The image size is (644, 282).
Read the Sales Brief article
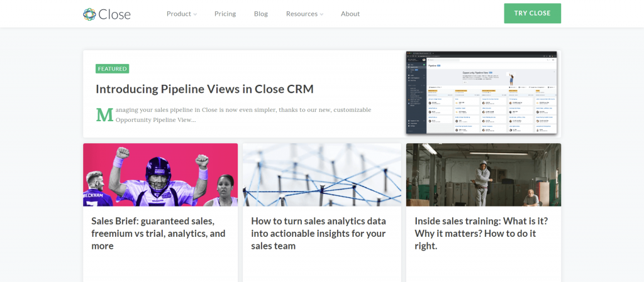[158, 234]
